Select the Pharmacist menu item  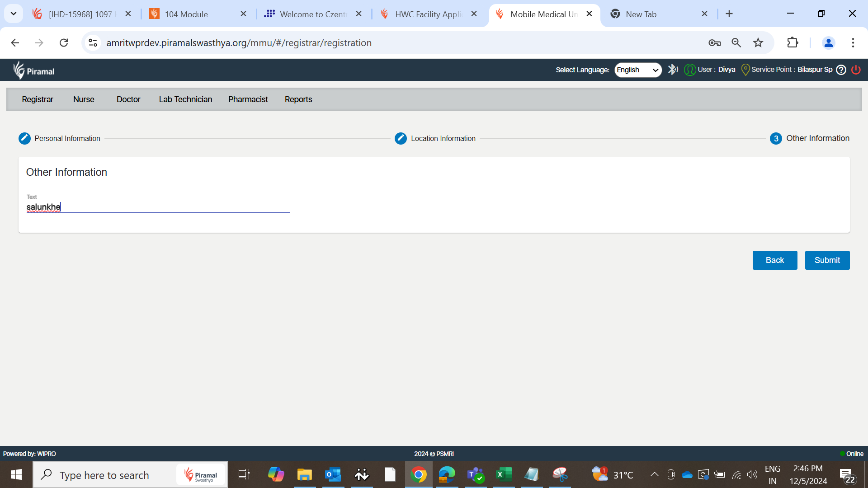248,99
